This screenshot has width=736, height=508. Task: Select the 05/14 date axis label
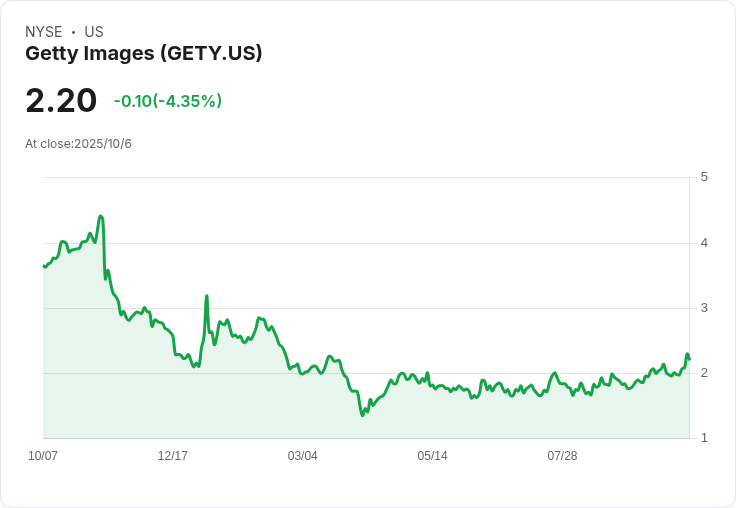pos(433,456)
